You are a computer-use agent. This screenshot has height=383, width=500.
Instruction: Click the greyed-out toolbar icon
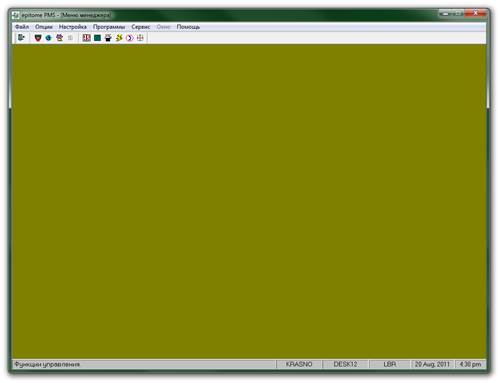pos(70,38)
